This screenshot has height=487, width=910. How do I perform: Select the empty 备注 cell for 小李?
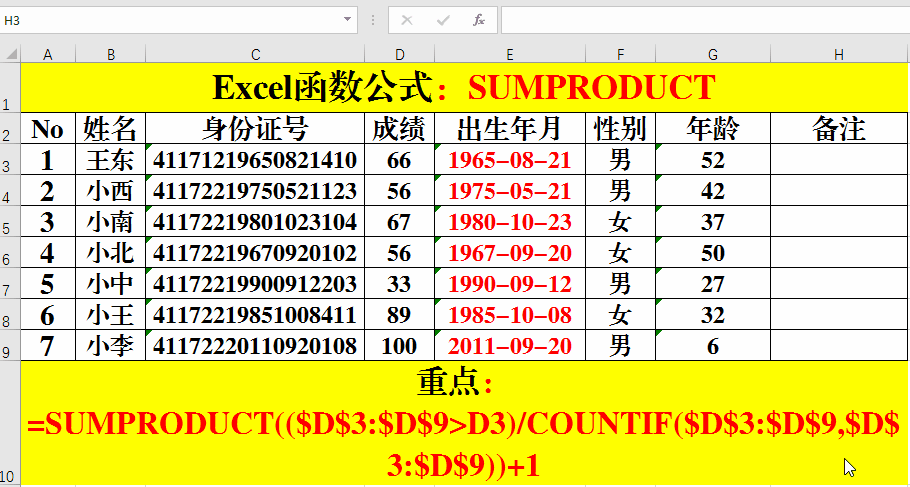pyautogui.click(x=839, y=345)
